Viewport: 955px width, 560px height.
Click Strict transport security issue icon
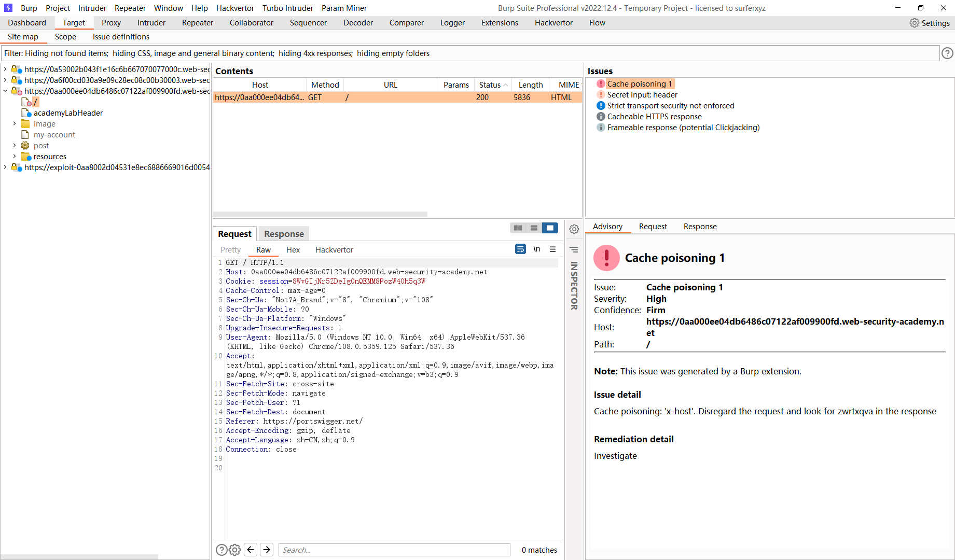(601, 105)
